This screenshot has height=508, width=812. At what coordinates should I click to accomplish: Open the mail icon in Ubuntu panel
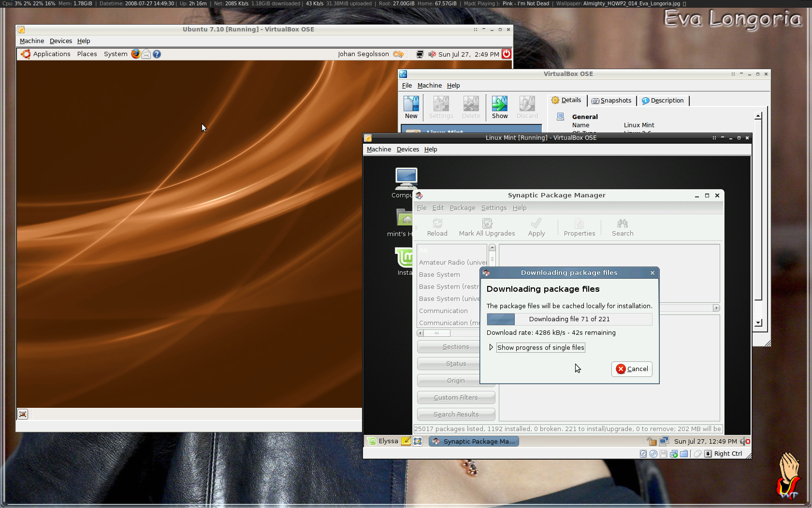point(146,54)
